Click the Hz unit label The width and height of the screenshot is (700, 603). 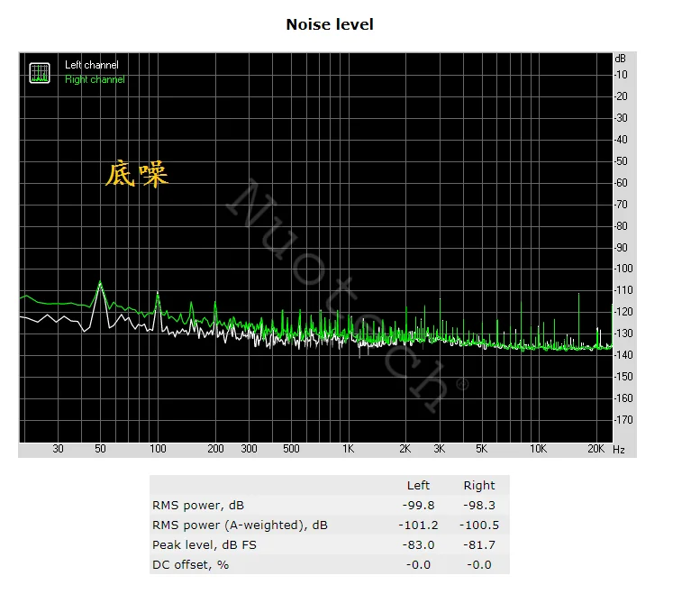[619, 450]
